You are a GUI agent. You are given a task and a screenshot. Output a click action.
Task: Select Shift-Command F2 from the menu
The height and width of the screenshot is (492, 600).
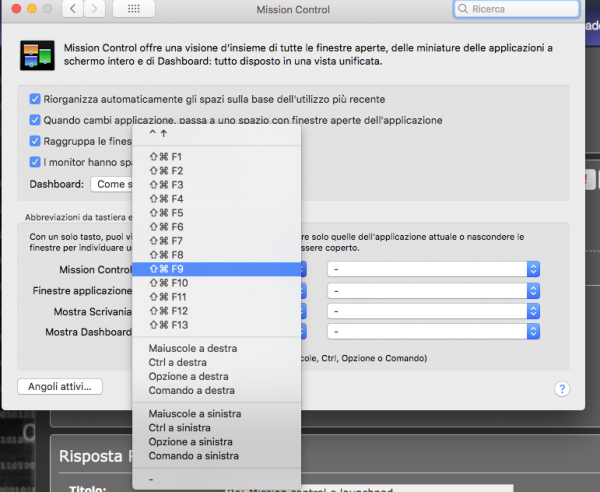tap(217, 171)
